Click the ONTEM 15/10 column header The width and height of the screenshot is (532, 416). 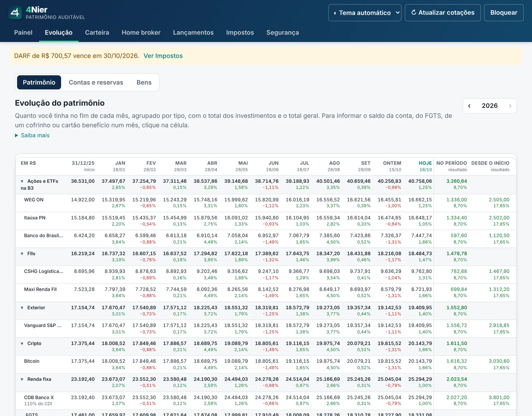tap(392, 166)
